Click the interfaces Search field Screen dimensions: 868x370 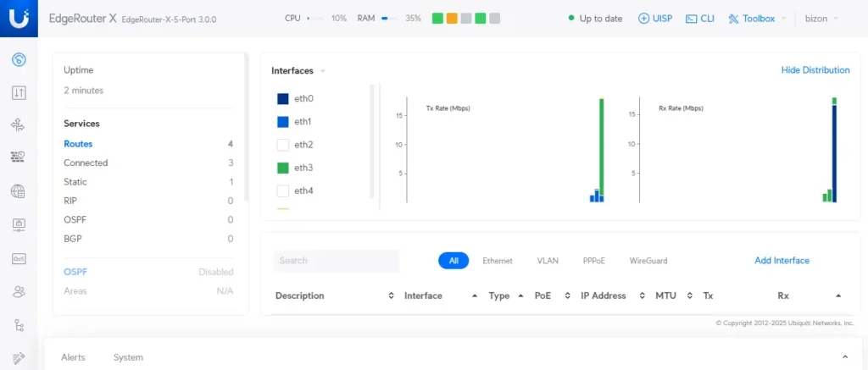337,261
